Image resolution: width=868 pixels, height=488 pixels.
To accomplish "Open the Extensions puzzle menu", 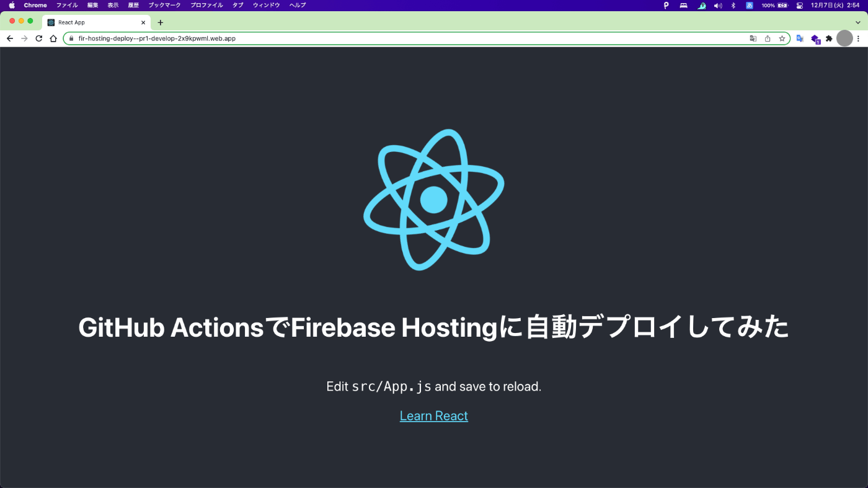I will click(x=829, y=38).
